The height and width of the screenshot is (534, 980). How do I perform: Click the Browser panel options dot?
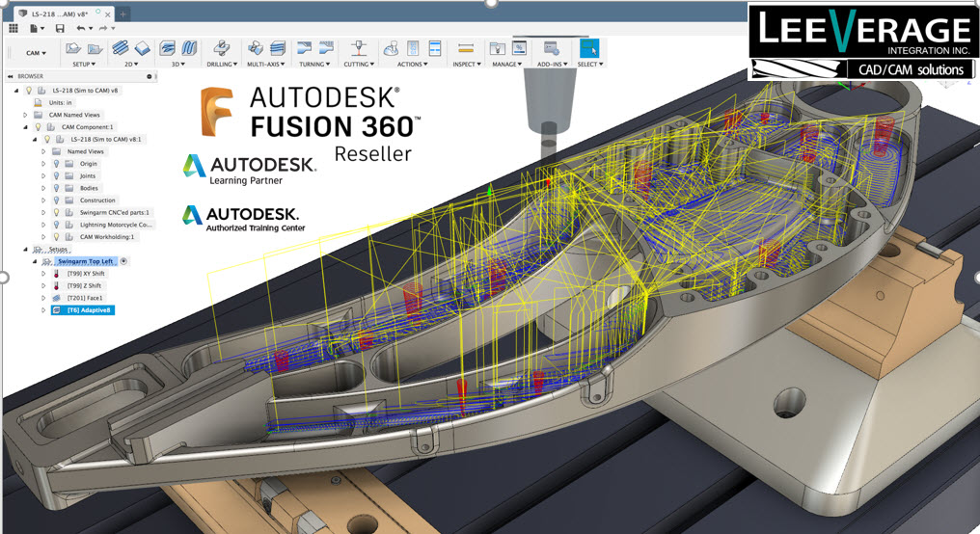(150, 76)
